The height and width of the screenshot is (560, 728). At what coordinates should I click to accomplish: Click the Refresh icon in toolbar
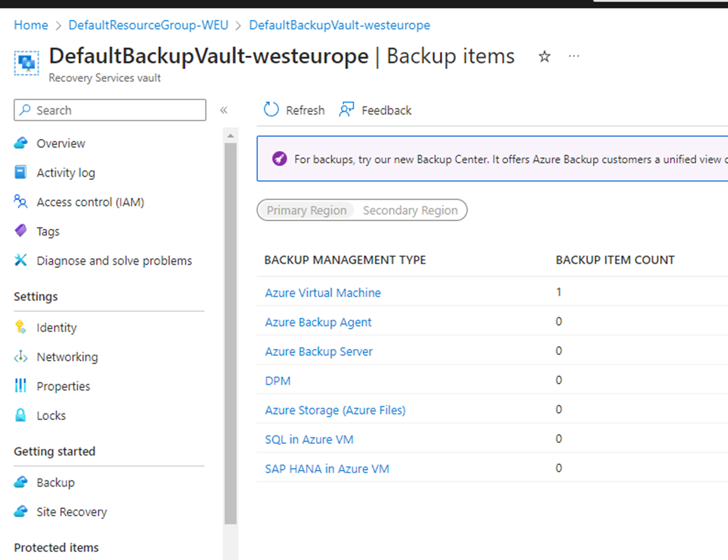[271, 110]
